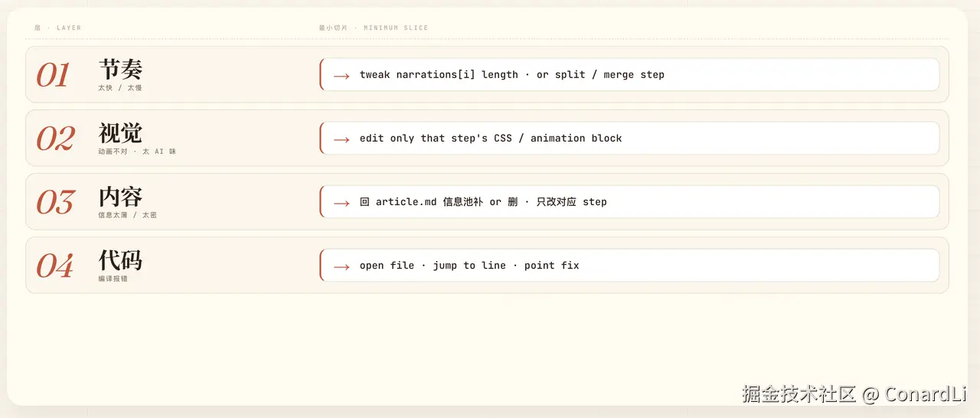Click the tweak narrations[i] length box

tap(629, 74)
